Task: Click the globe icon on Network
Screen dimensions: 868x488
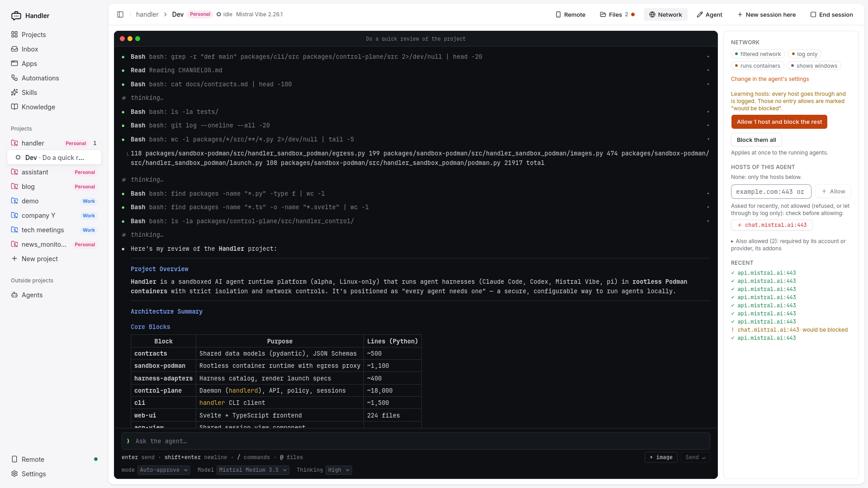Action: (652, 14)
